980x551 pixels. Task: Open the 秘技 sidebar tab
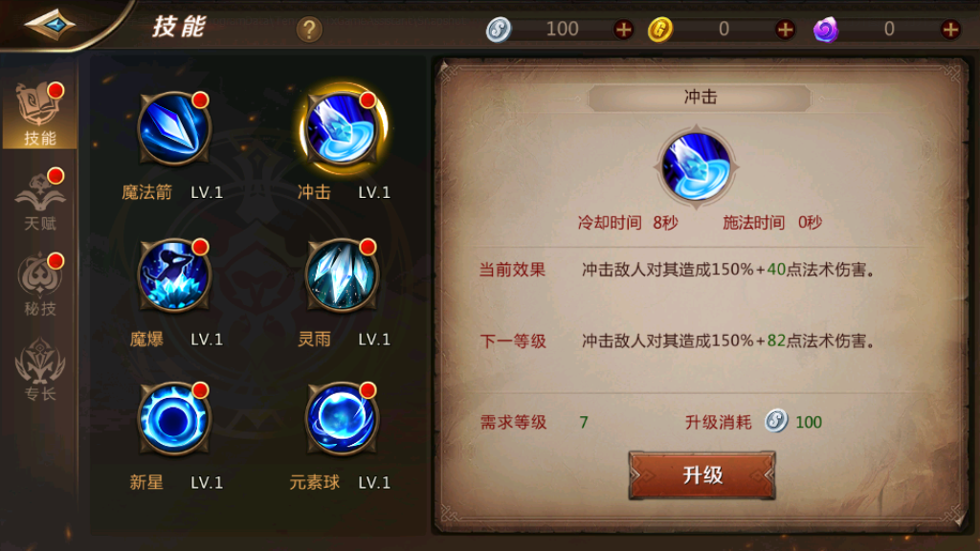pos(40,285)
